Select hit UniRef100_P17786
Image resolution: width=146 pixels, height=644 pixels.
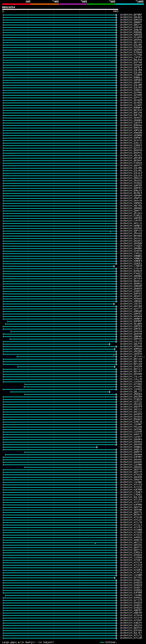131,55
